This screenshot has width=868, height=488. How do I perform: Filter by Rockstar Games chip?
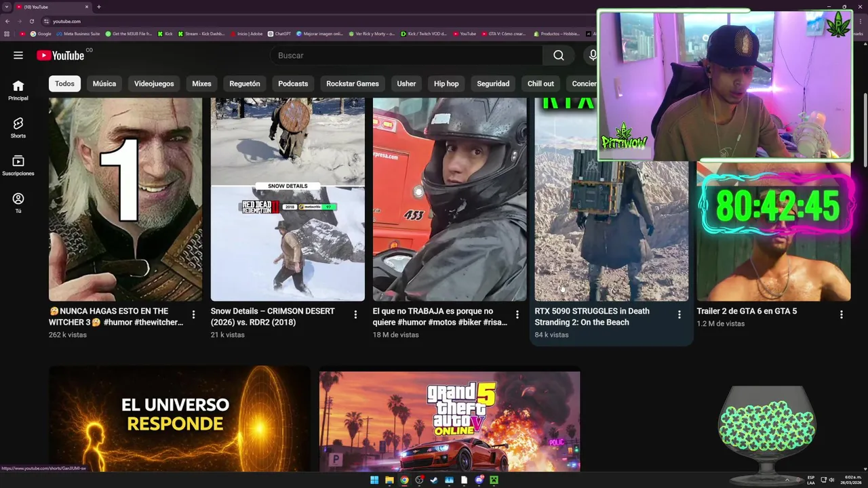pyautogui.click(x=353, y=83)
